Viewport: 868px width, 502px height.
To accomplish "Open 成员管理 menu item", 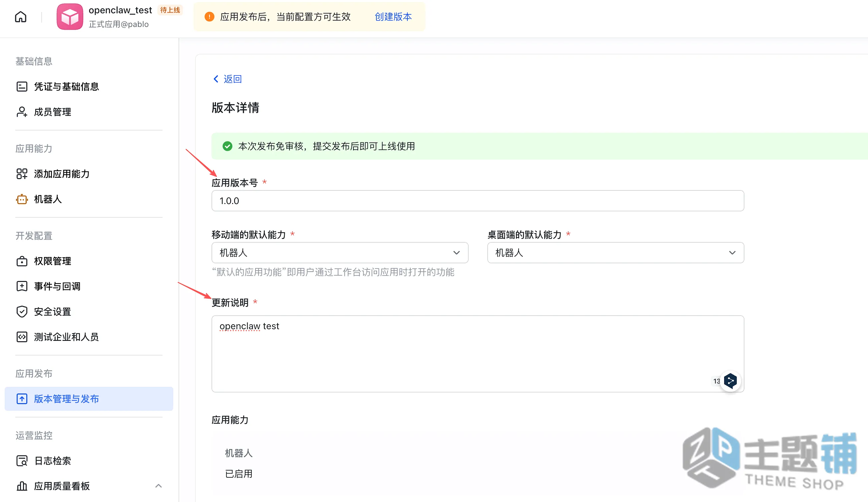I will click(89, 112).
